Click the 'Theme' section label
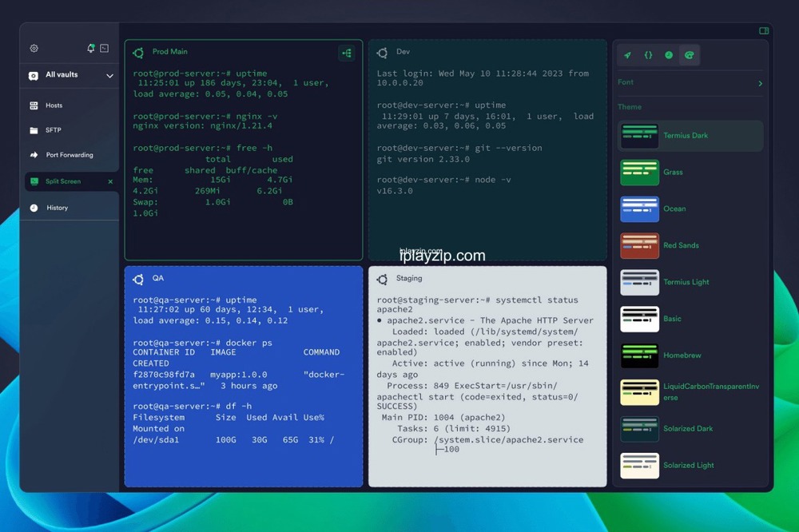This screenshot has height=532, width=799. point(630,107)
